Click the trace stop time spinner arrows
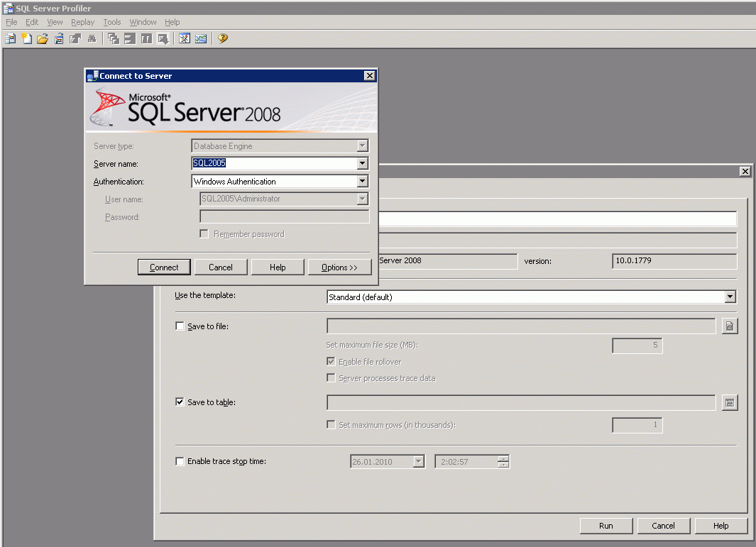Viewport: 756px width, 547px height. coord(503,462)
